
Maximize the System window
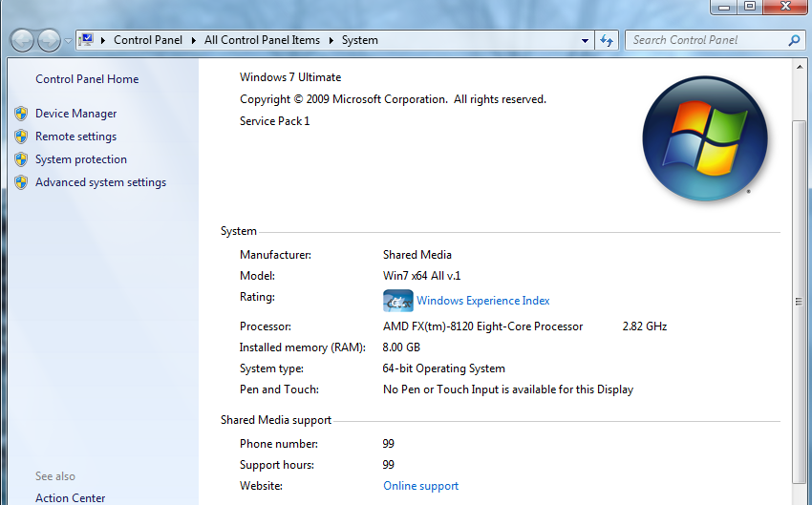pos(749,7)
